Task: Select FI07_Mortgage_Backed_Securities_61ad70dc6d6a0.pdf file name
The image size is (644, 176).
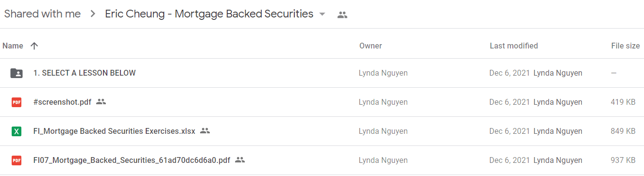Action: [132, 160]
